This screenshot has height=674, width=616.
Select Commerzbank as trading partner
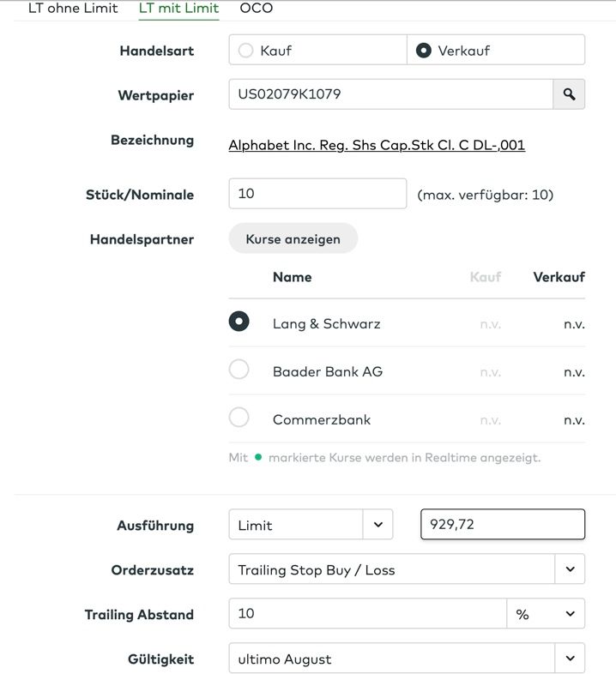point(239,418)
